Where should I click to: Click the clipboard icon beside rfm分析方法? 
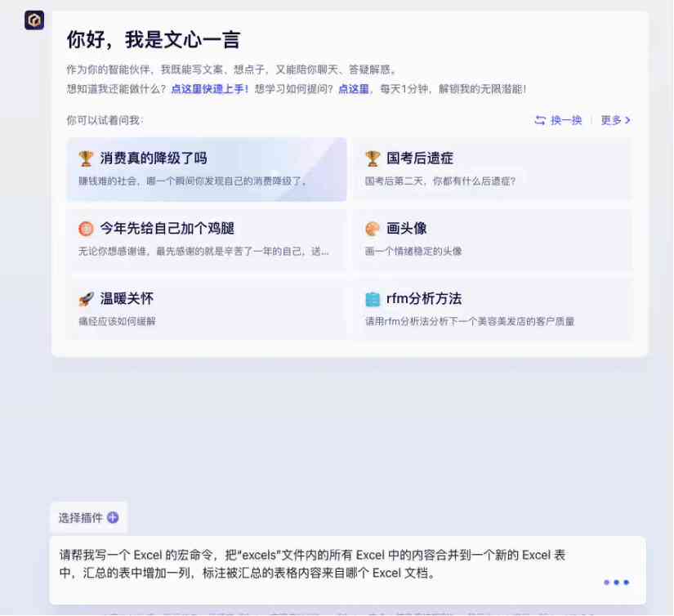pyautogui.click(x=373, y=299)
